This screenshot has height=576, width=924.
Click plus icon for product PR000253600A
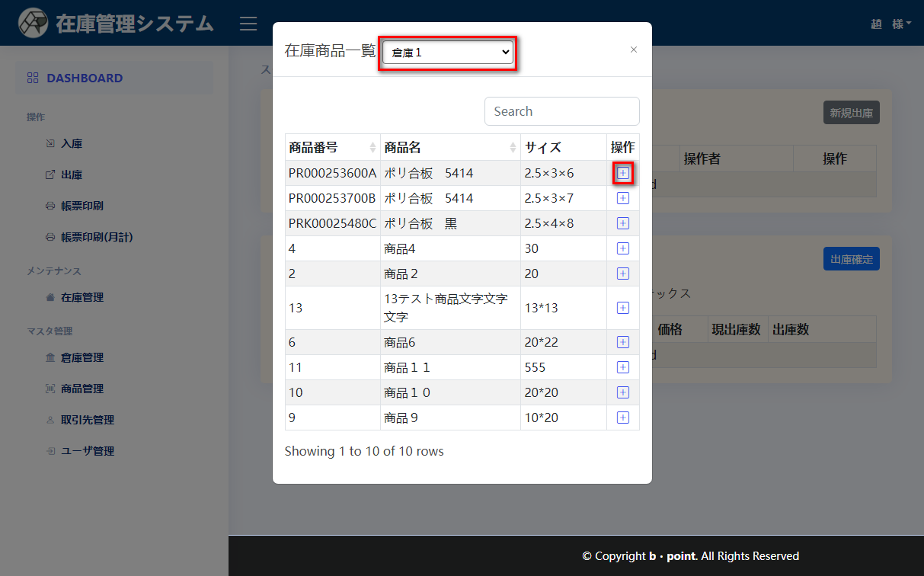tap(622, 173)
